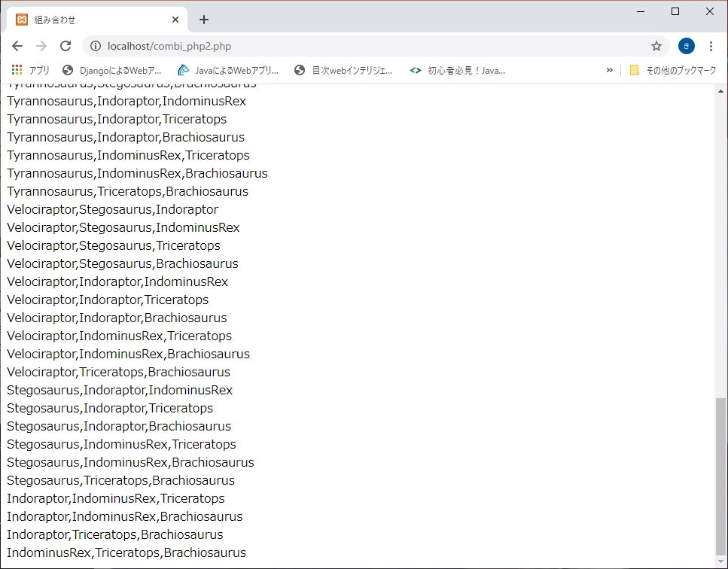Click inside the address bar

coord(301,46)
